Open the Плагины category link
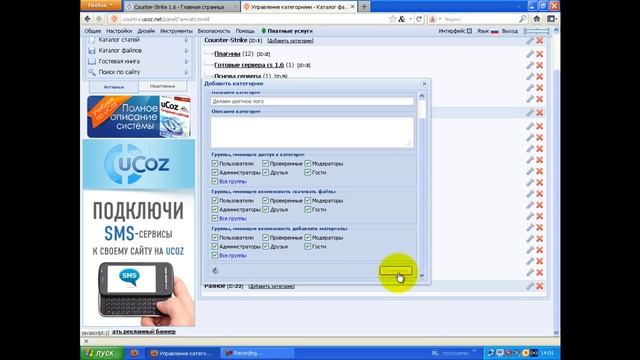Viewport: 640px width, 360px height. [x=227, y=54]
